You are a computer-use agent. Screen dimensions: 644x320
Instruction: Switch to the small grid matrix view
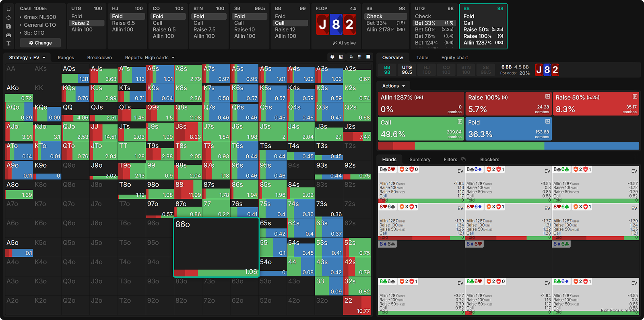point(359,57)
